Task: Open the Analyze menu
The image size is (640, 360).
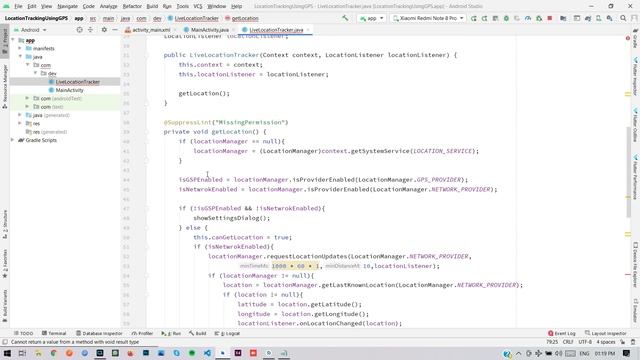Action: coord(108,7)
